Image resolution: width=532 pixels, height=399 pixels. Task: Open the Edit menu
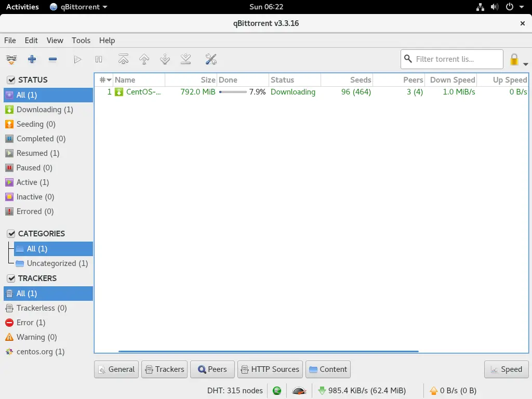(x=31, y=41)
